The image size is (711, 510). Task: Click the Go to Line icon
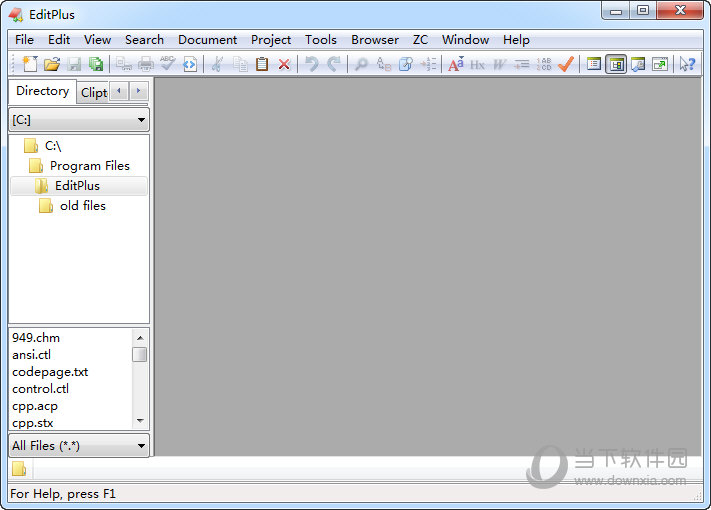coord(428,64)
